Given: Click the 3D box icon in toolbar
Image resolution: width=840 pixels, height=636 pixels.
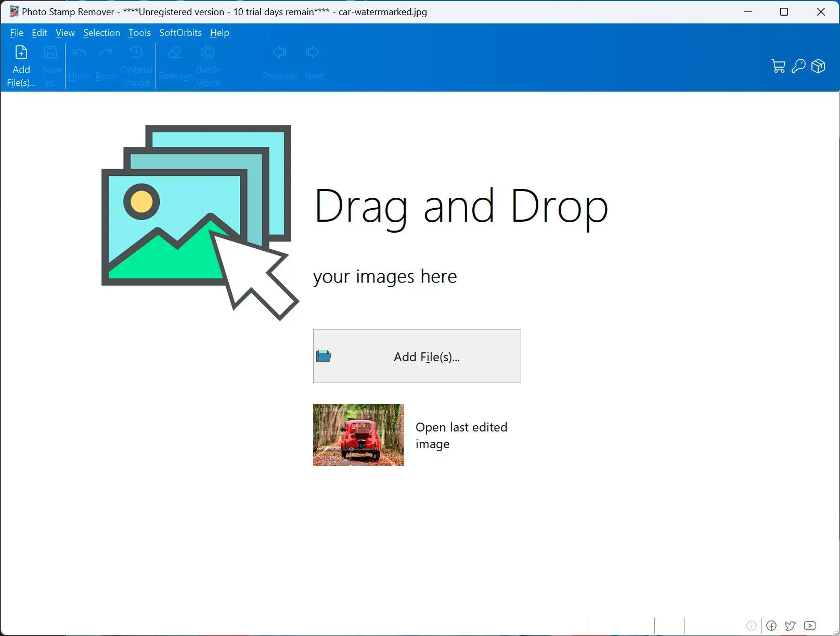Looking at the screenshot, I should pyautogui.click(x=818, y=66).
